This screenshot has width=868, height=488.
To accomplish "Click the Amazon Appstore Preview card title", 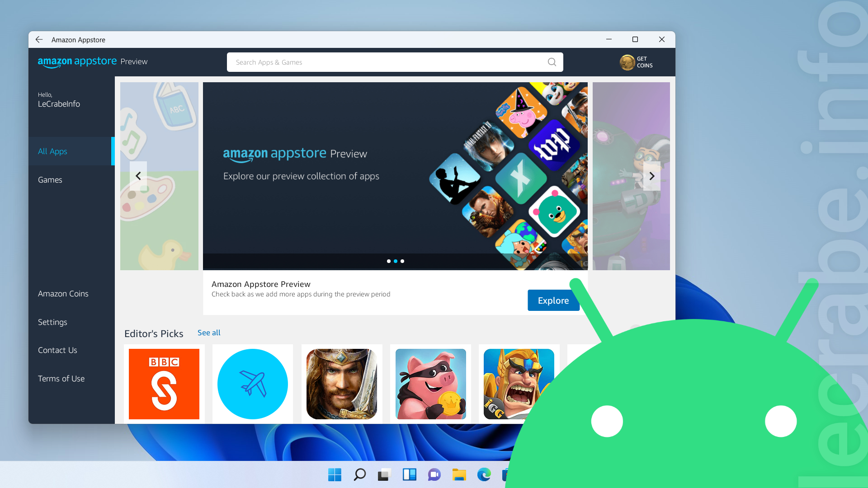I will [x=261, y=284].
